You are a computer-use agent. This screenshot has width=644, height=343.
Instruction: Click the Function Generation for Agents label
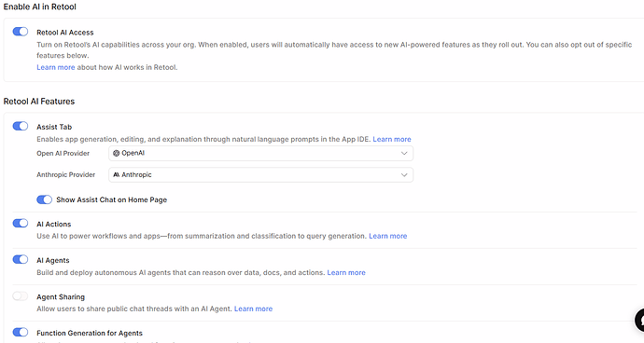tap(90, 333)
